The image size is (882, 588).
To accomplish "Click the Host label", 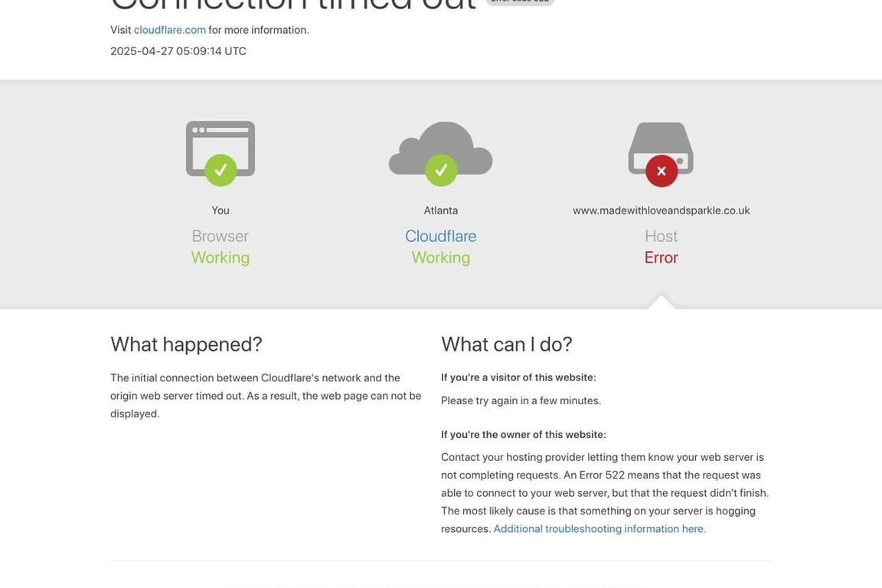I will point(661,237).
